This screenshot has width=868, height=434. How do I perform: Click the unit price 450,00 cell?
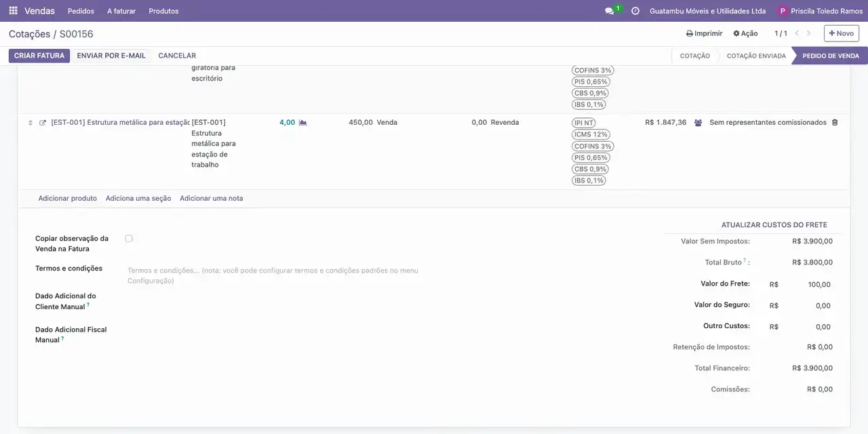361,123
